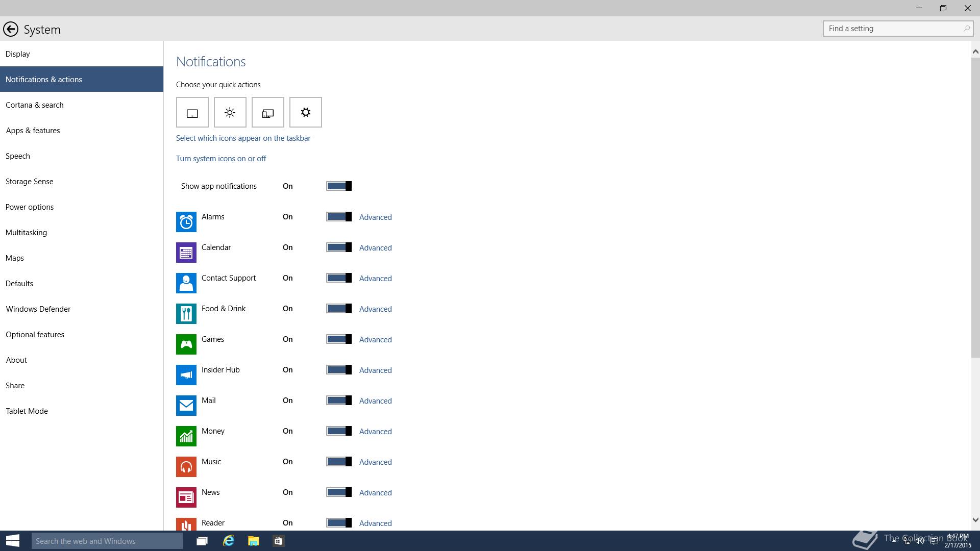Click the search magnifier in Find a setting
Image resolution: width=980 pixels, height=551 pixels.
(966, 29)
